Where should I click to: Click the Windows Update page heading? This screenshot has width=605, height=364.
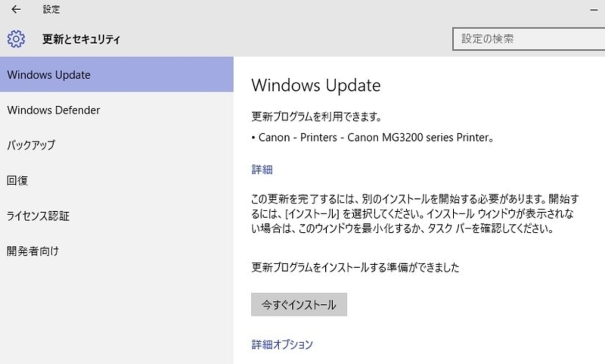point(316,85)
